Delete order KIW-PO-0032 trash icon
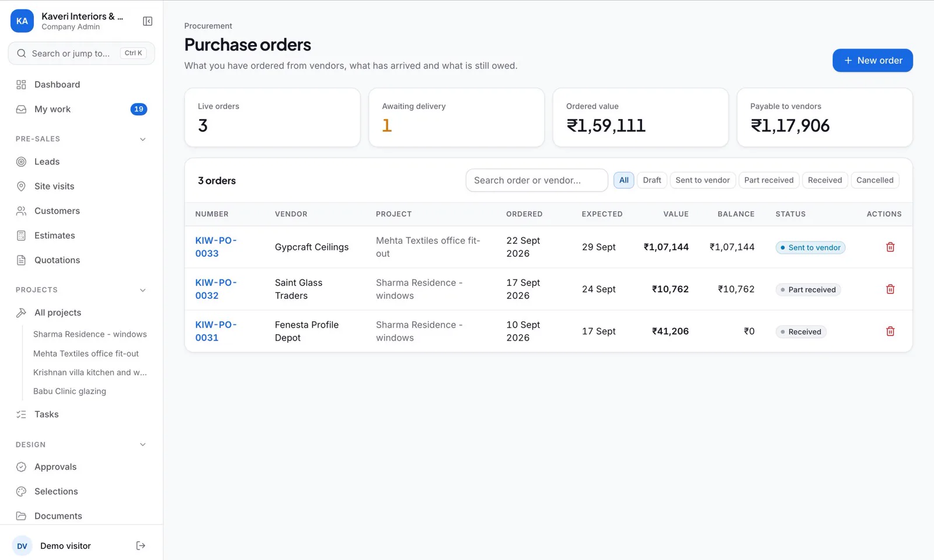Image resolution: width=934 pixels, height=560 pixels. point(890,289)
